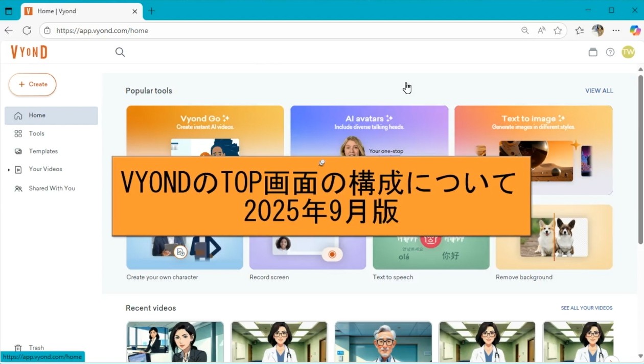Launch the Copilot sidebar icon

[635, 31]
